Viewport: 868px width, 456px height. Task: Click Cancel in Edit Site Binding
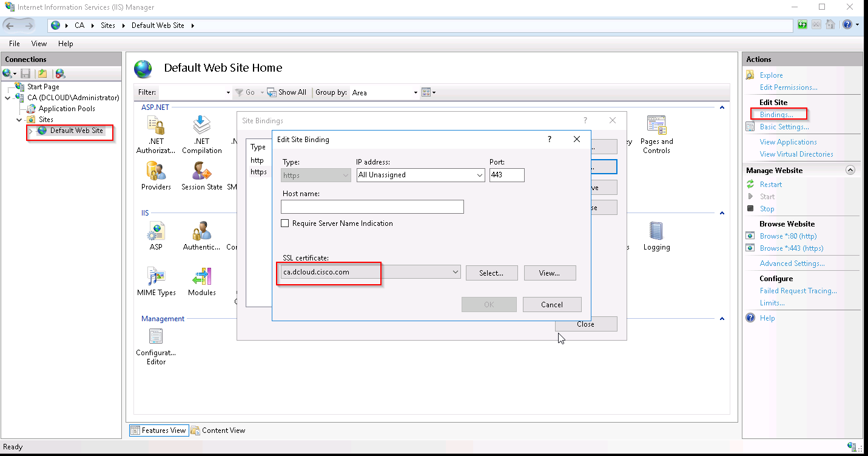(552, 305)
